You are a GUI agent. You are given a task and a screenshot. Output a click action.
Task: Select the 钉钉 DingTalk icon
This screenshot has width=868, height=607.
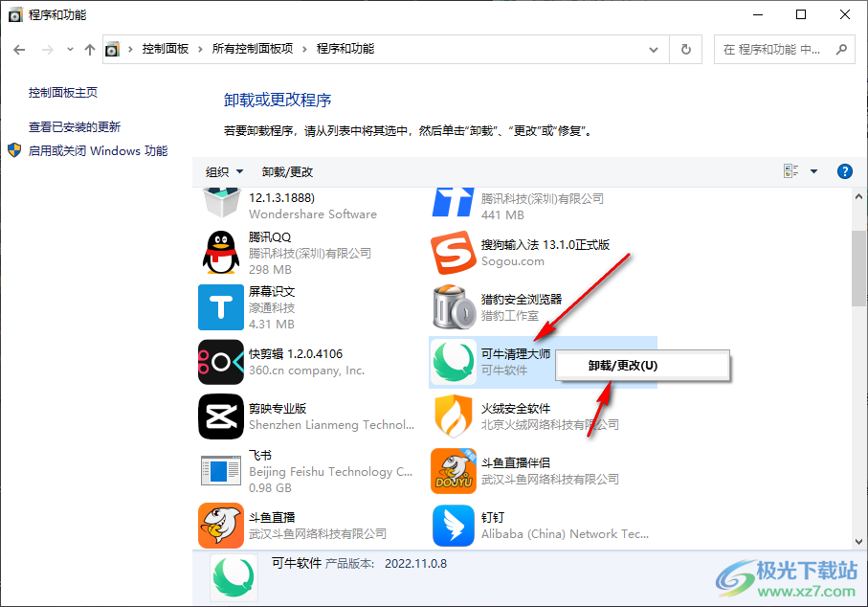[x=454, y=526]
